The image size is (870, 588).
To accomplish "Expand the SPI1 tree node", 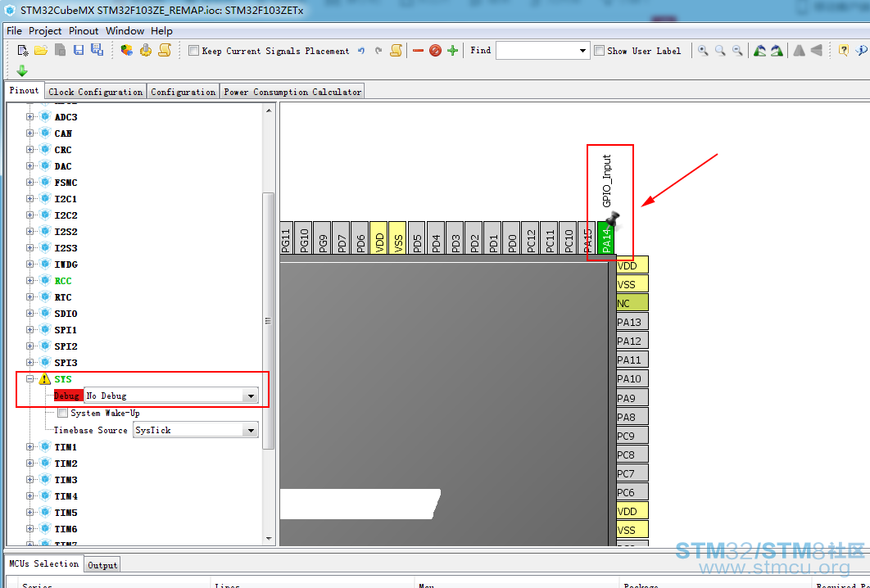I will (30, 329).
